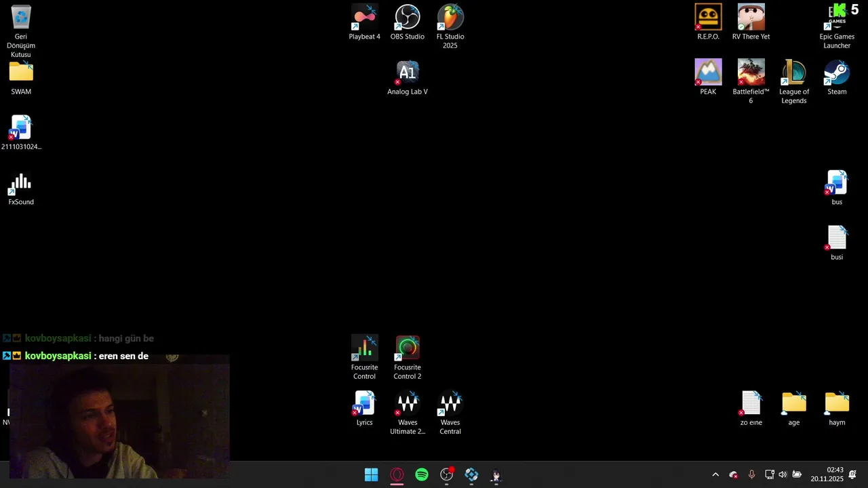868x488 pixels.
Task: Click the microphone tray icon
Action: 751,475
